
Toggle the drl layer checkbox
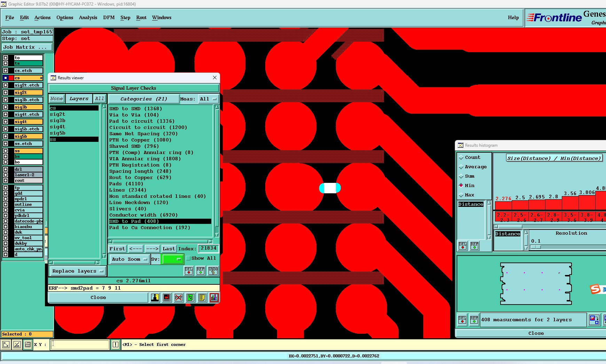pyautogui.click(x=6, y=169)
